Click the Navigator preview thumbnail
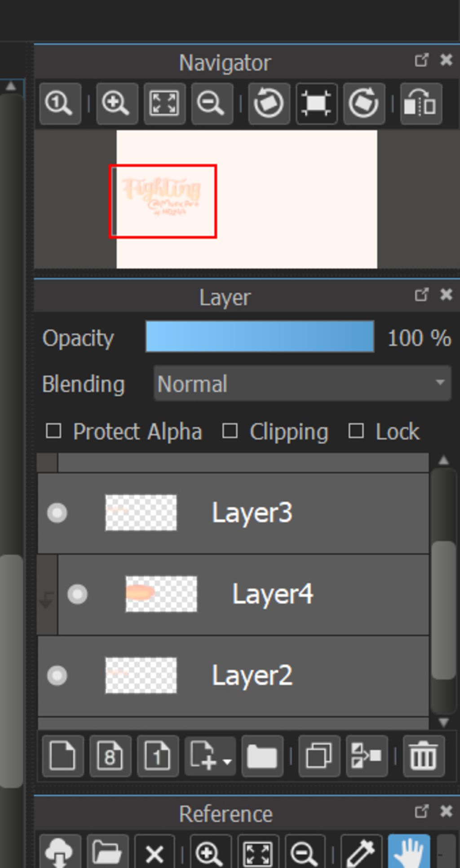Screen dimensions: 460x868 click(247, 199)
